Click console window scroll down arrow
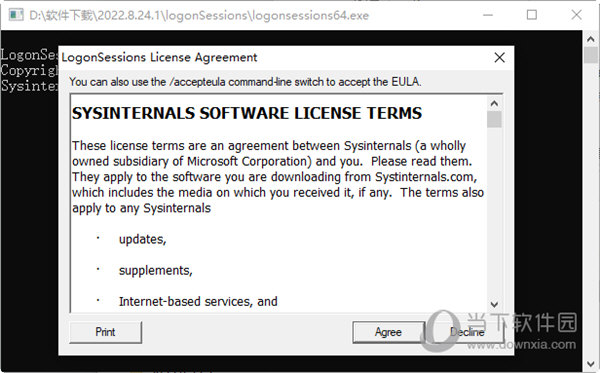This screenshot has width=600, height=373. click(x=590, y=363)
